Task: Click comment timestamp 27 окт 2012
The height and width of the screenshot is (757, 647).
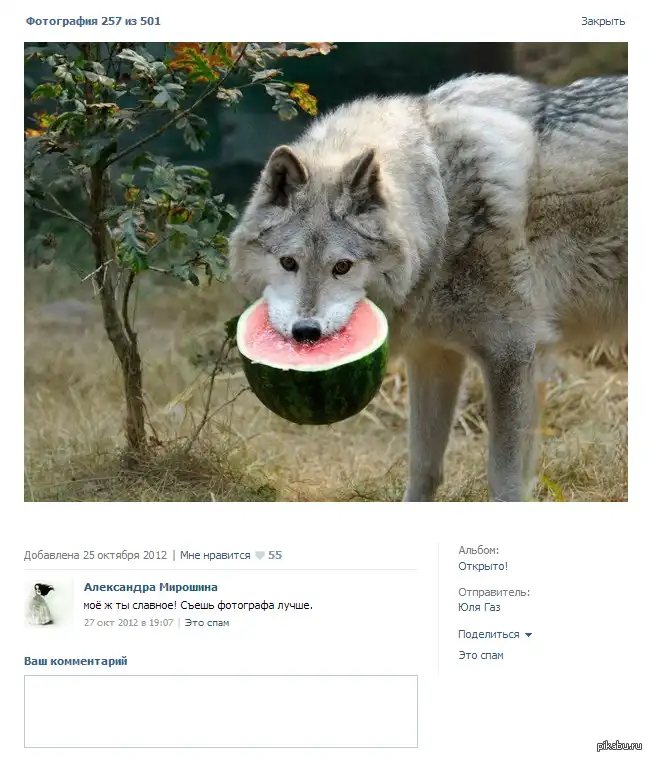Action: pyautogui.click(x=128, y=623)
